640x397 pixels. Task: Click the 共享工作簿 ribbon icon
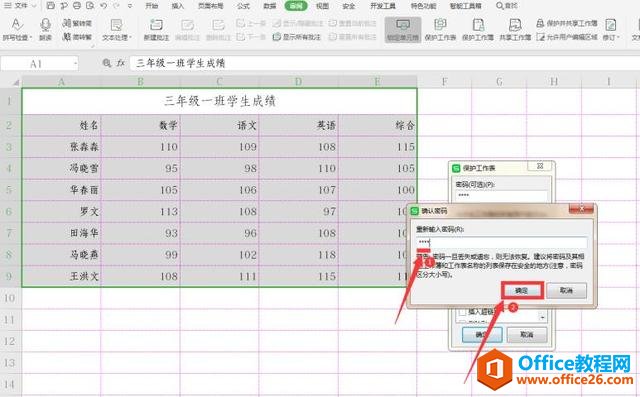(515, 29)
